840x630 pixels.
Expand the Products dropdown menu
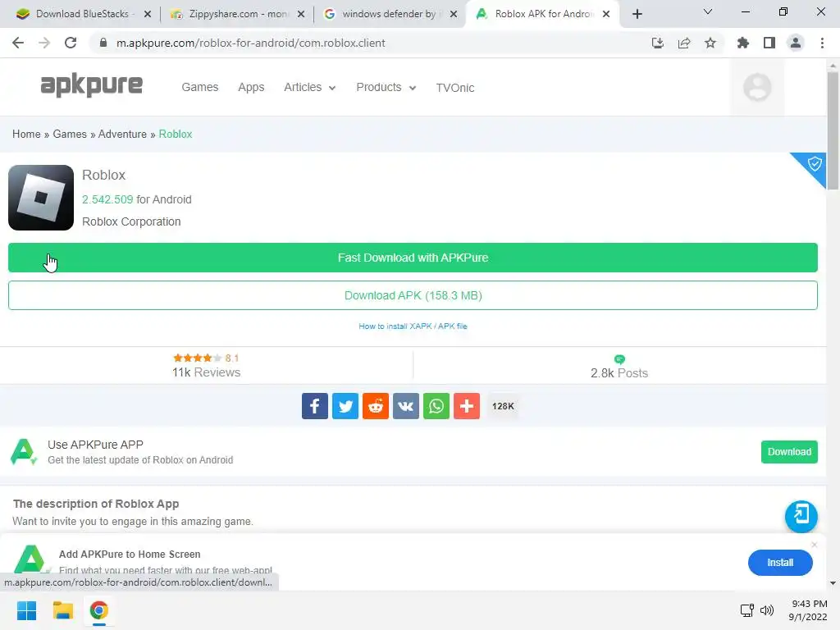pyautogui.click(x=386, y=87)
